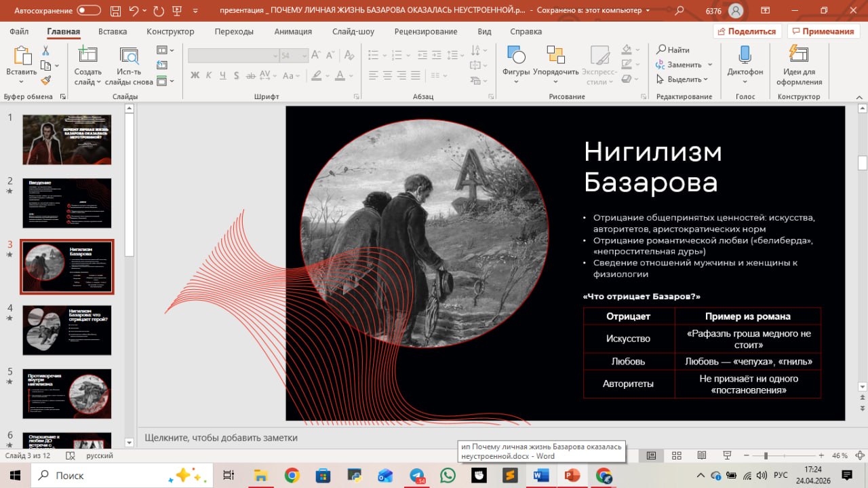Viewport: 868px width, 488px height.
Task: Click the Cut scissors icon
Action: (x=45, y=51)
